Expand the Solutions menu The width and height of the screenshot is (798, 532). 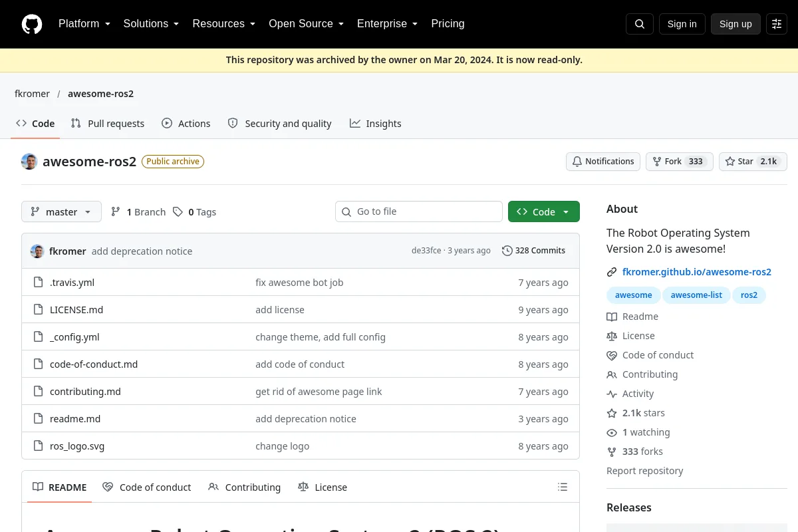tap(151, 24)
